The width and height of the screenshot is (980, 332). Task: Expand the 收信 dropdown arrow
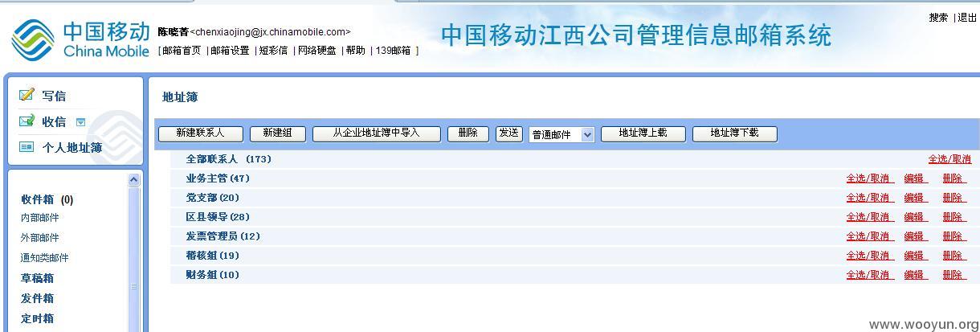point(80,122)
